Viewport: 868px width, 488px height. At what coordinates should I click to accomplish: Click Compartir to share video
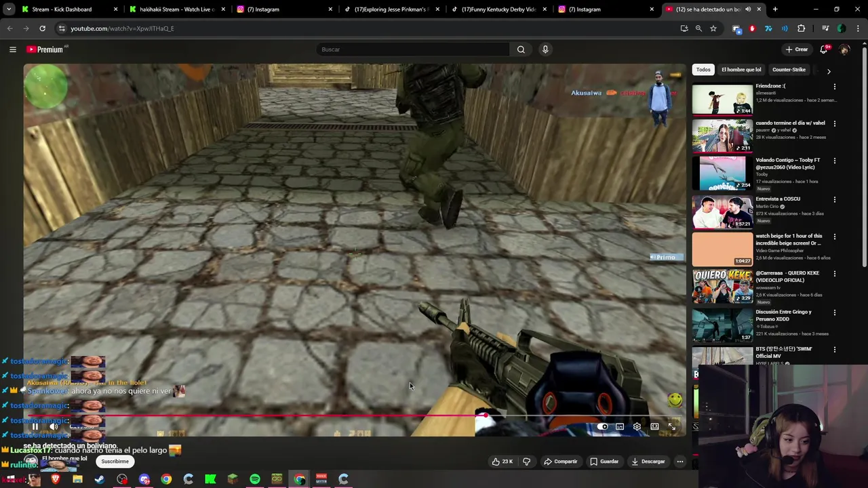tap(560, 462)
